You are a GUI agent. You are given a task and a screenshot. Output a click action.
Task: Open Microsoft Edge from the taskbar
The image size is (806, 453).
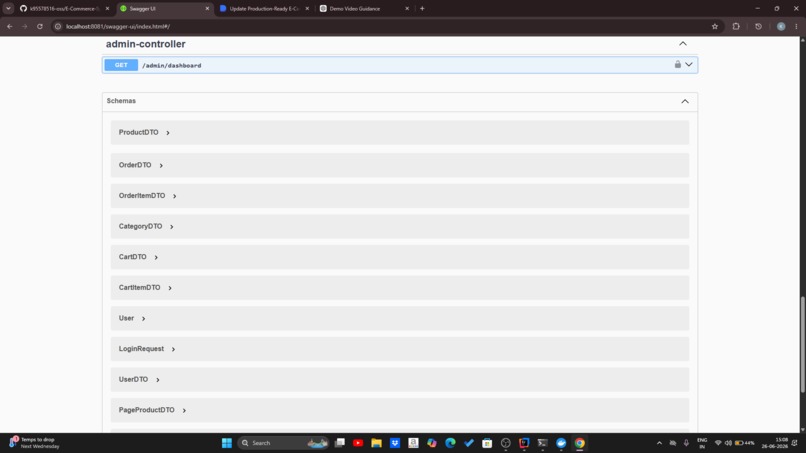[450, 443]
